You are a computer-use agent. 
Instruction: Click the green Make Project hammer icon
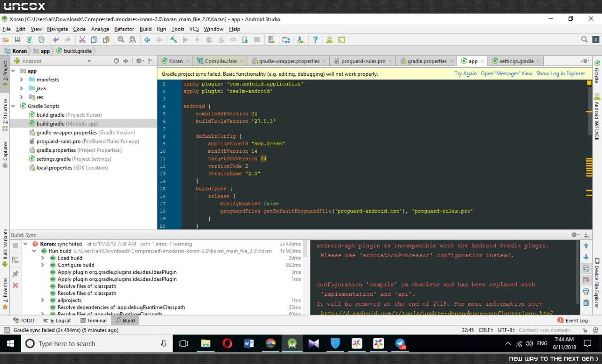point(174,40)
